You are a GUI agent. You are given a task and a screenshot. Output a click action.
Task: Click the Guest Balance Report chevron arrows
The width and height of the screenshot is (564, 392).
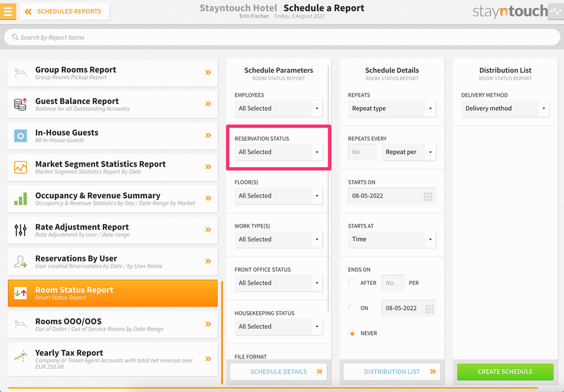point(208,104)
